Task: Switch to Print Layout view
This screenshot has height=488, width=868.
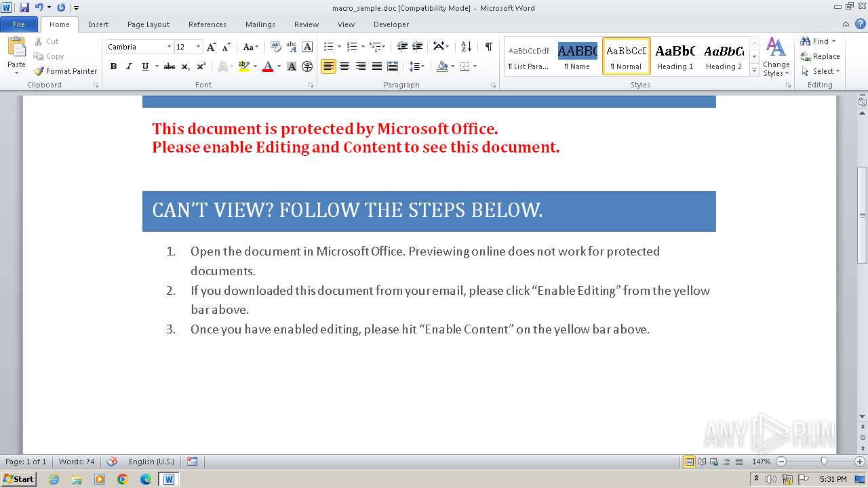Action: point(689,462)
